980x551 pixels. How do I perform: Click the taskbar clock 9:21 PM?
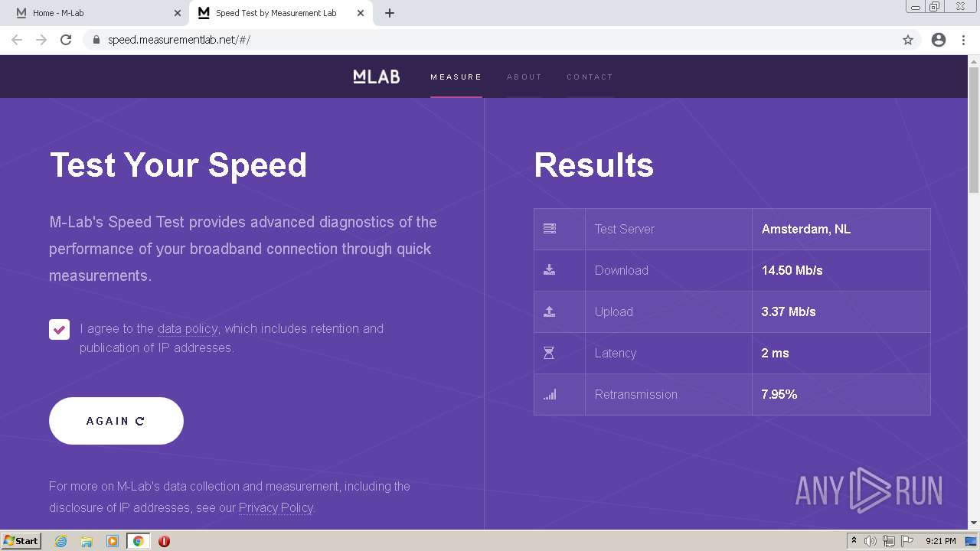point(940,541)
